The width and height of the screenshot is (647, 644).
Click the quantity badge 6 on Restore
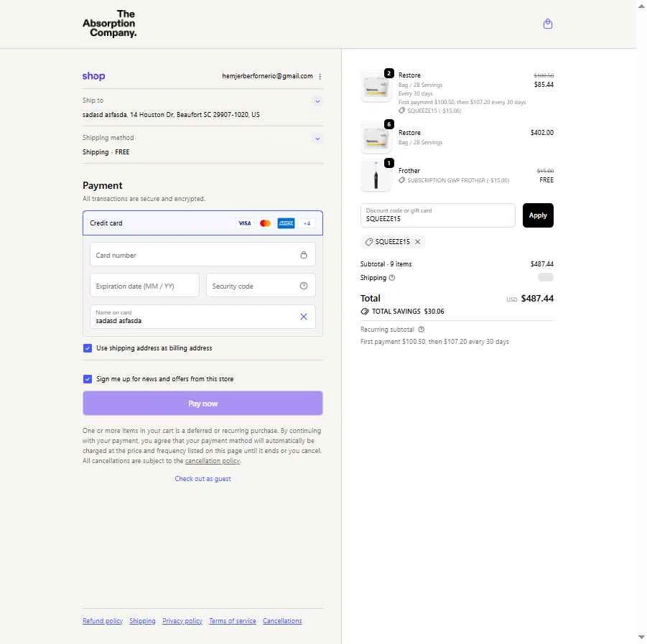(x=388, y=124)
